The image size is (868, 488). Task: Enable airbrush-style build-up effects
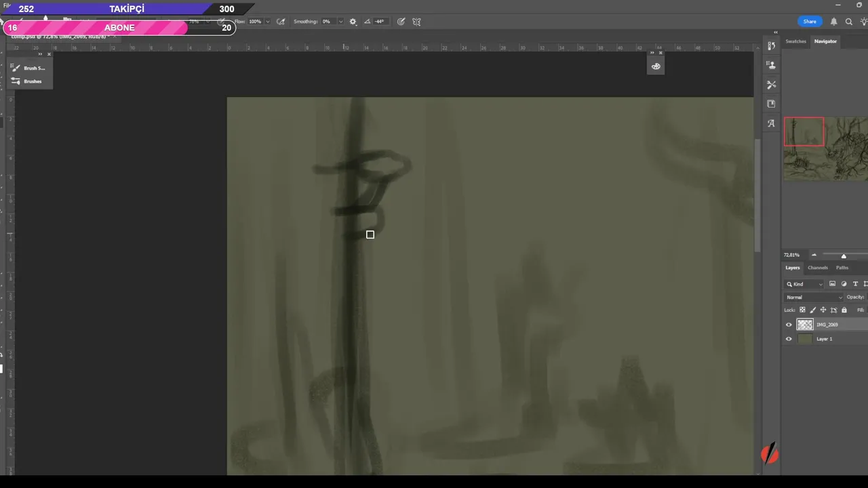(281, 22)
